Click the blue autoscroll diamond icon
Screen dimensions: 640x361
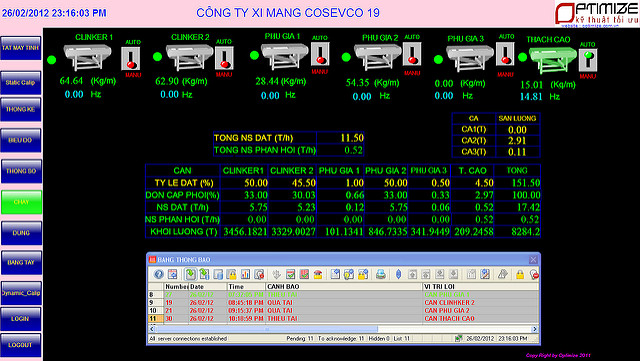399,274
